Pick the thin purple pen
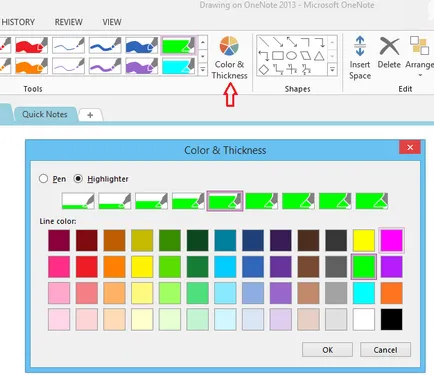Image resolution: width=434 pixels, height=375 pixels. point(68,66)
